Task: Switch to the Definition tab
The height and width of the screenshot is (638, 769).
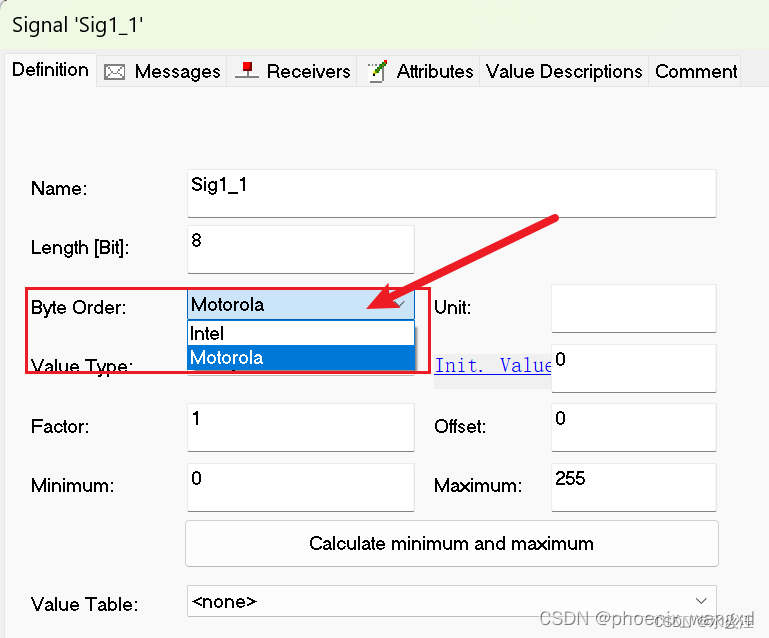Action: point(51,70)
